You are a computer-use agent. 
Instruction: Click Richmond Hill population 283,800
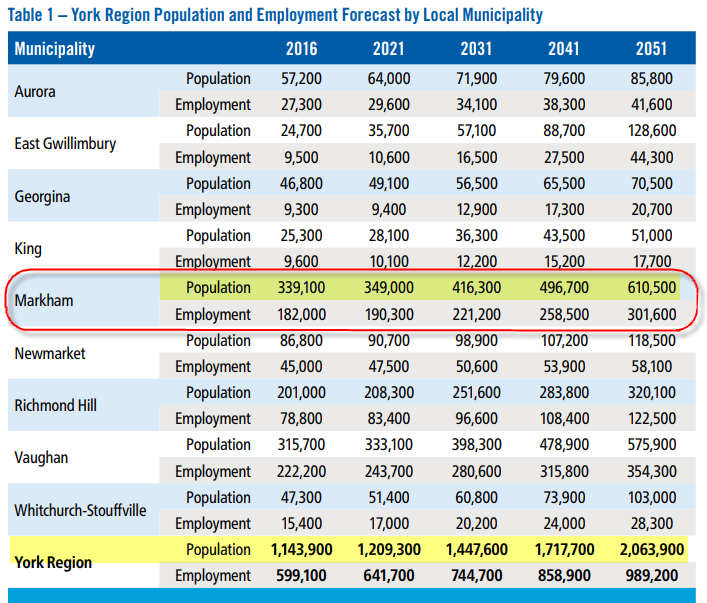(x=564, y=392)
